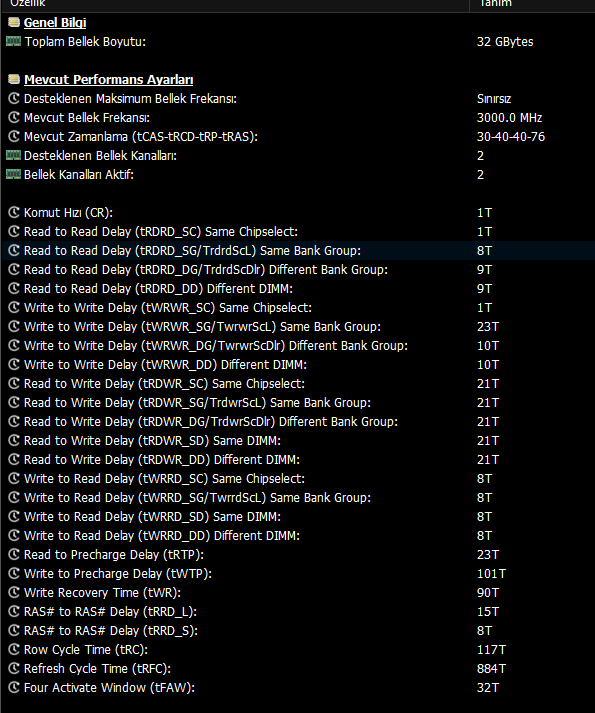Viewport: 595px width, 713px height.
Task: Select the tRDWR_DG/TrdwrScDlr Different Bank Group label
Action: tap(211, 422)
